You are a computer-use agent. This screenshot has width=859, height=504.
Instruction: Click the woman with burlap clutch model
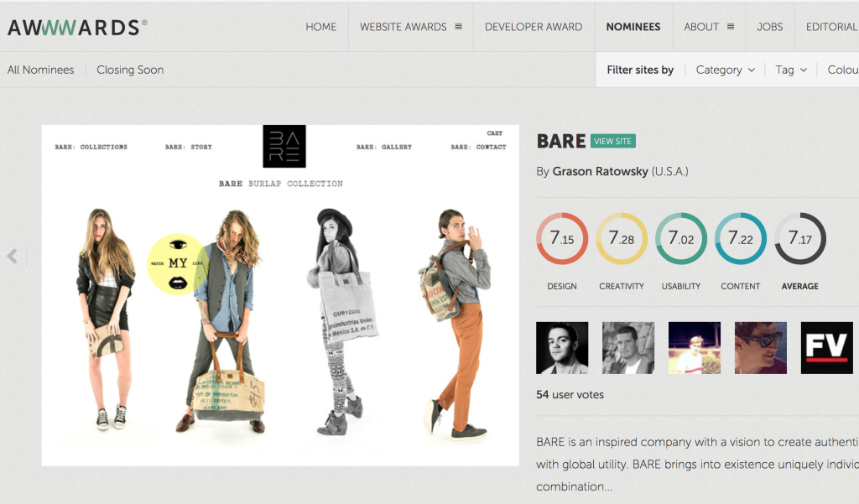[x=105, y=320]
